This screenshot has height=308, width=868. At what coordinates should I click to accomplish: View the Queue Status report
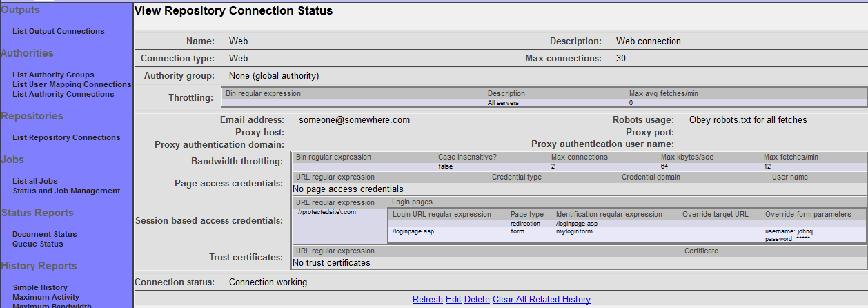[x=37, y=244]
